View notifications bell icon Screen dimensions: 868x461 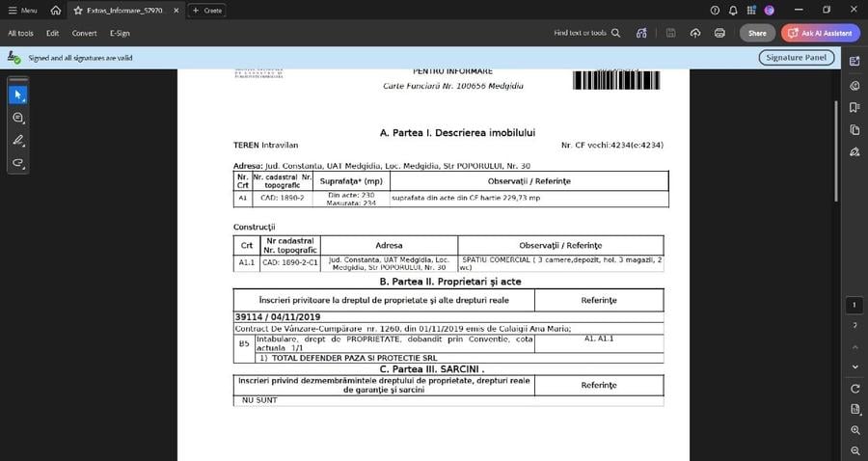[733, 11]
